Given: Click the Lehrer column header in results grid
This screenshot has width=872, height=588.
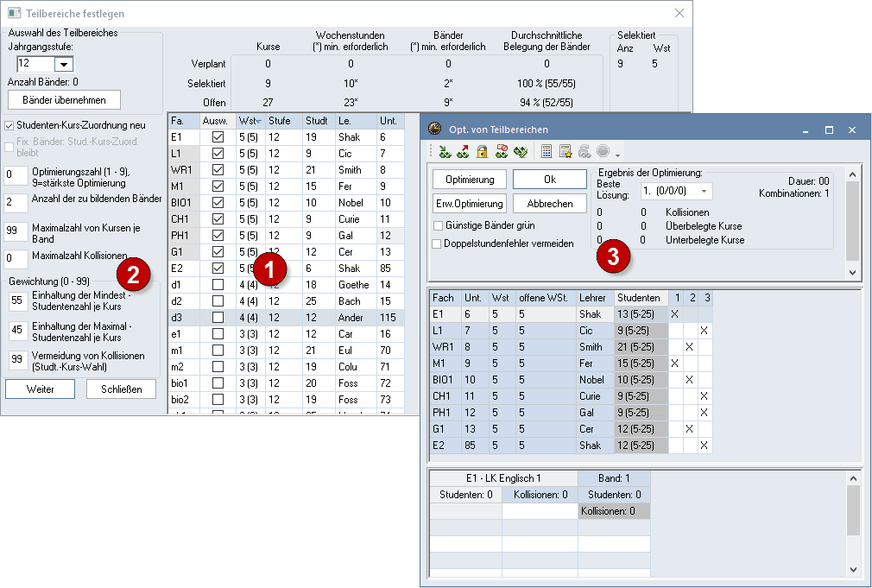Looking at the screenshot, I should pyautogui.click(x=595, y=298).
